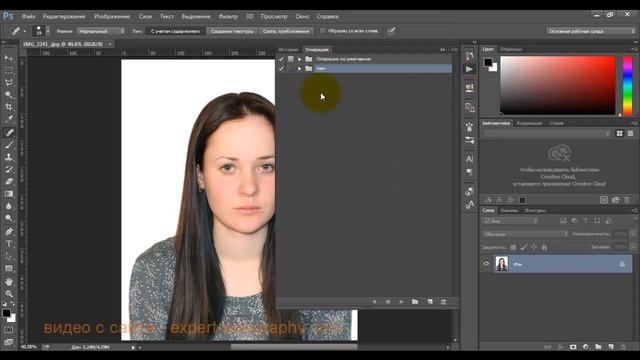Toggle checkmark for default actions set
Image resolution: width=640 pixels, height=360 pixels.
click(x=281, y=59)
